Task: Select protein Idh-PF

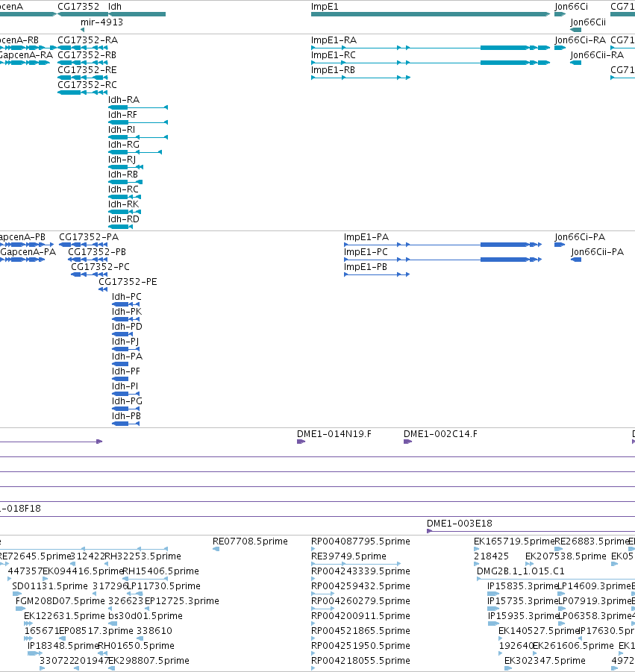Action: coord(126,371)
